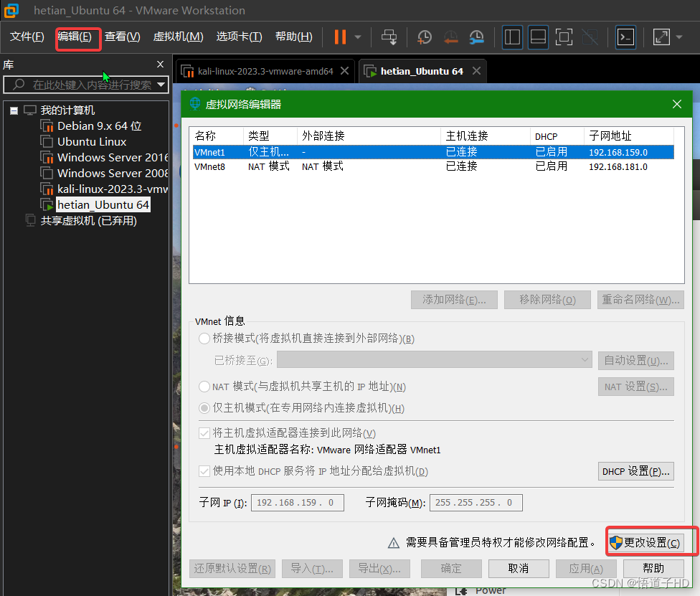700x596 pixels.
Task: Select Ubuntu Linux in the library
Action: (92, 142)
